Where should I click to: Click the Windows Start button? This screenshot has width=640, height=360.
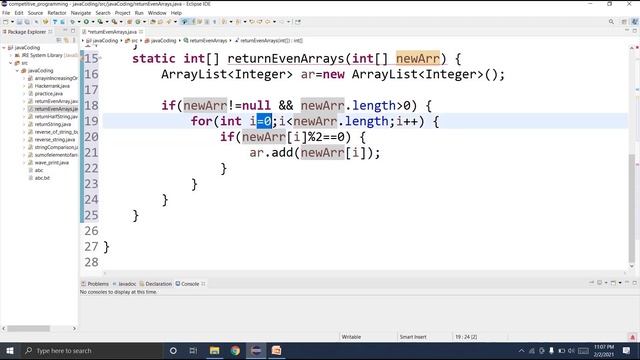click(10, 351)
